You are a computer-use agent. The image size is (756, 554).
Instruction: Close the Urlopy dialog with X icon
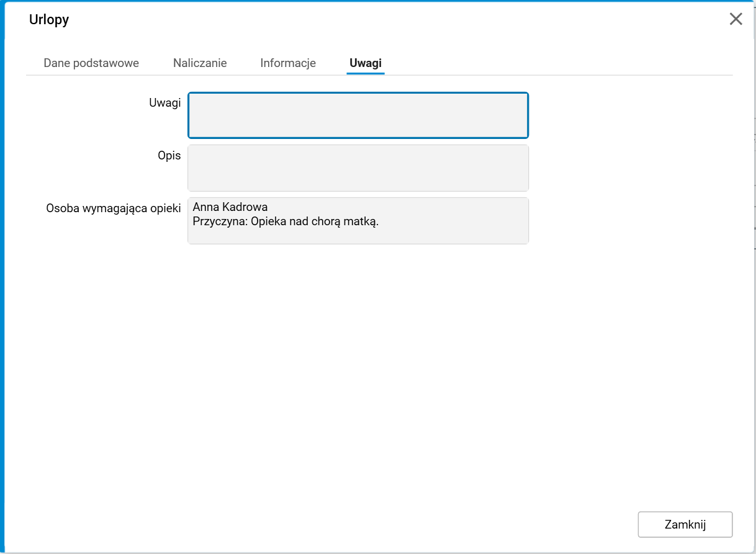coord(736,19)
